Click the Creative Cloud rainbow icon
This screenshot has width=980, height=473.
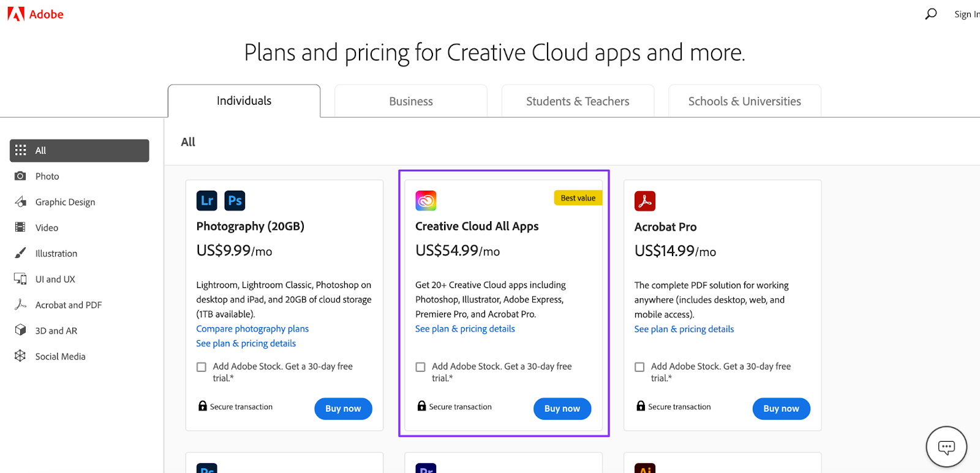coord(426,200)
